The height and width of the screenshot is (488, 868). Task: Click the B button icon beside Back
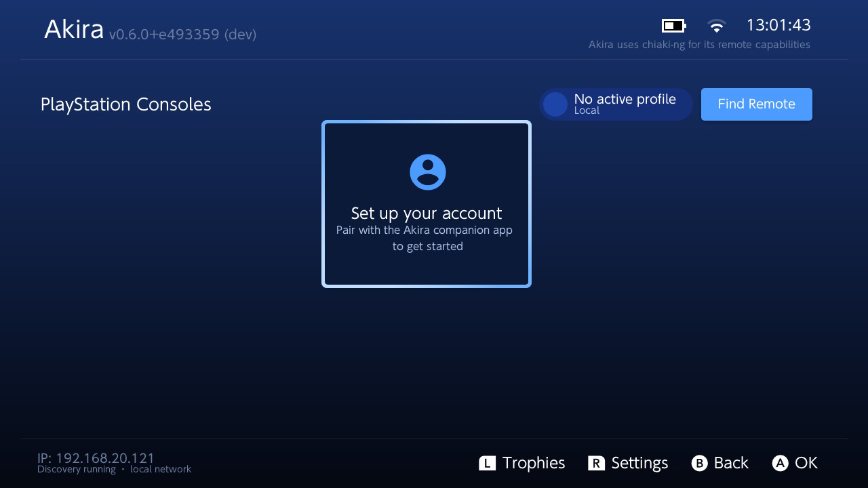coord(699,463)
